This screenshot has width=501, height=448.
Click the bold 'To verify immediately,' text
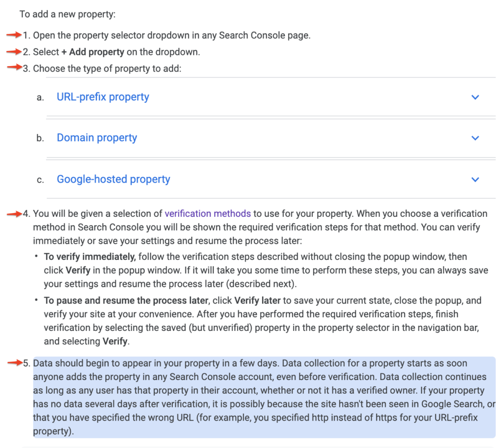click(90, 257)
